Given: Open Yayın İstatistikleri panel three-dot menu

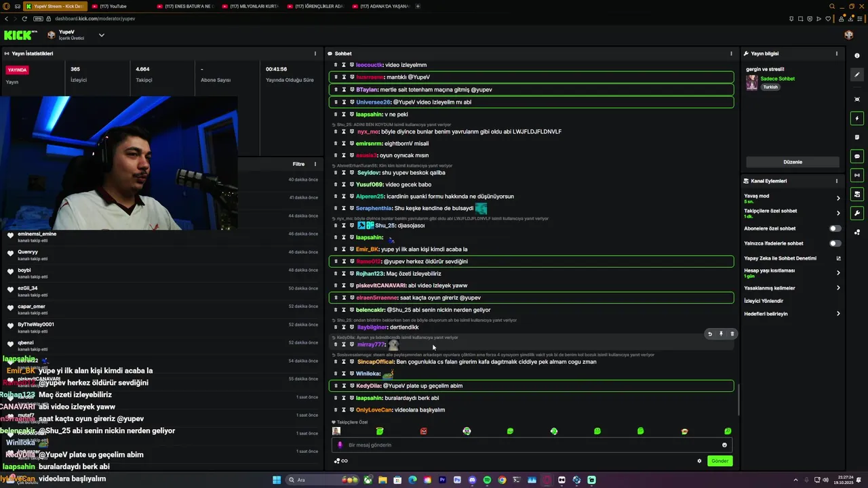Looking at the screenshot, I should (315, 54).
